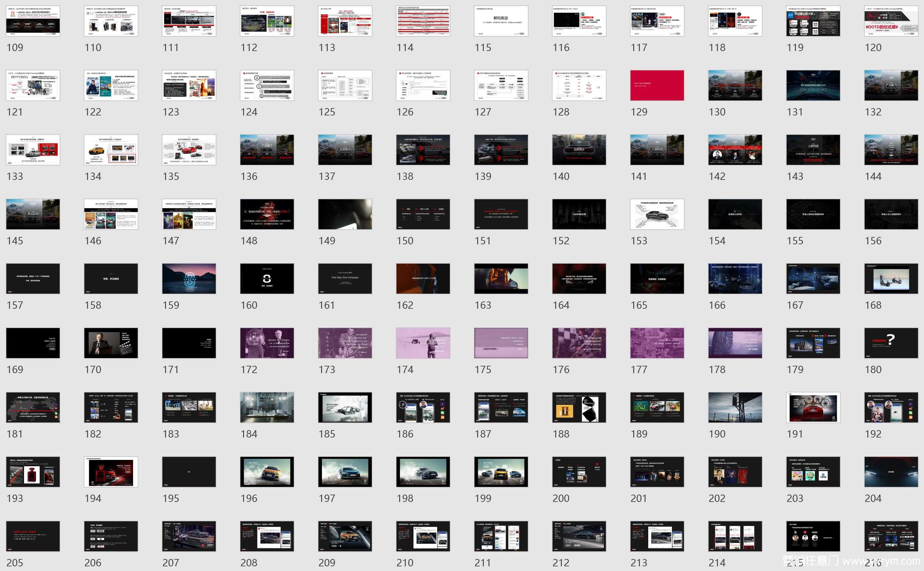Select slide thumbnail 194
Viewport: 924px width, 571px height.
[x=111, y=472]
